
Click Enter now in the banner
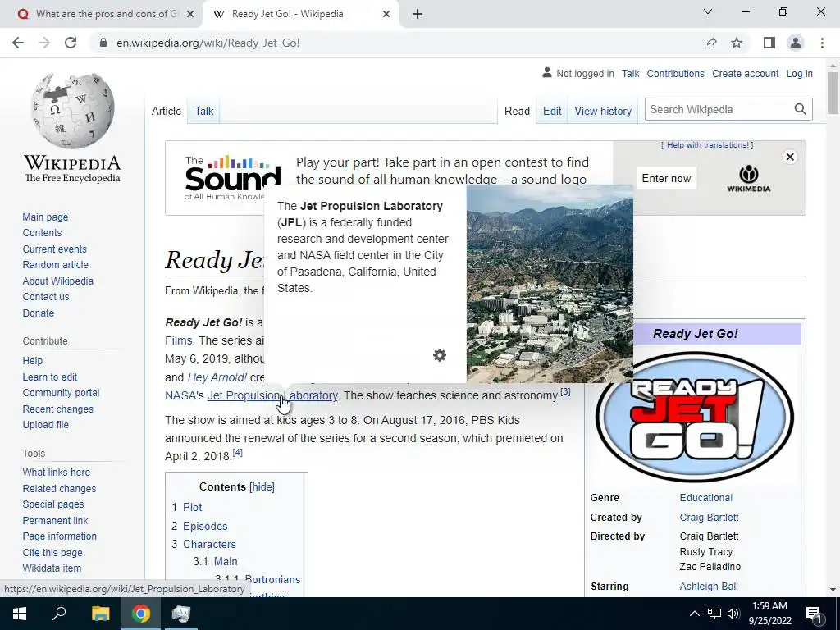click(666, 178)
